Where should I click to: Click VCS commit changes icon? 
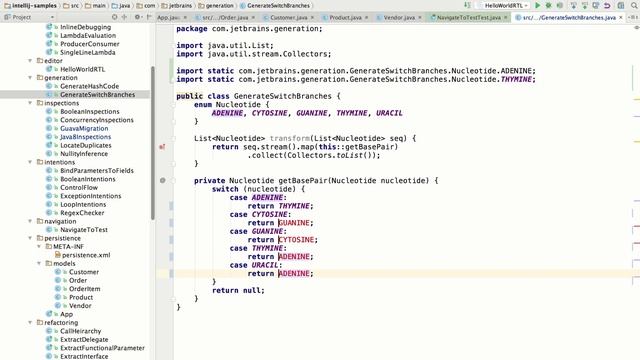584,5
